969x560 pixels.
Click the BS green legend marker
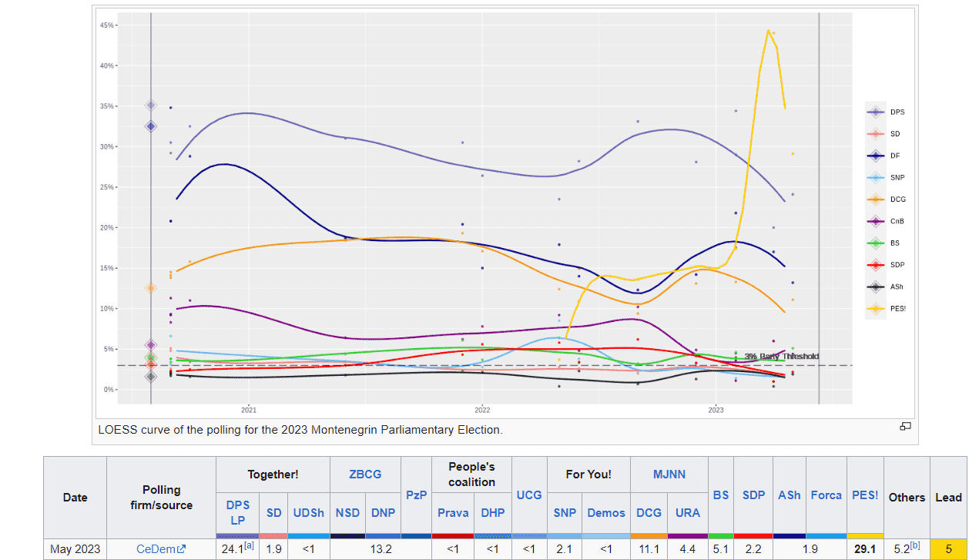point(875,243)
